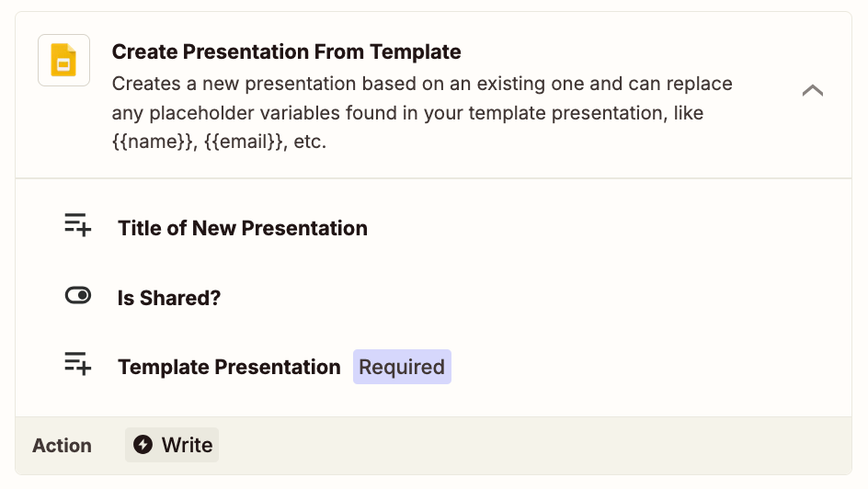Click the Write action type badge
The height and width of the screenshot is (489, 868).
tap(172, 445)
